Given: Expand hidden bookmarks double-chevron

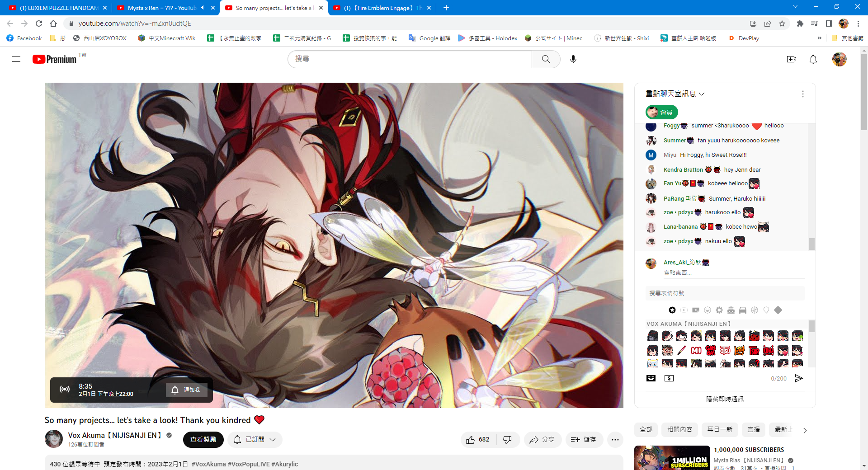Looking at the screenshot, I should point(819,38).
